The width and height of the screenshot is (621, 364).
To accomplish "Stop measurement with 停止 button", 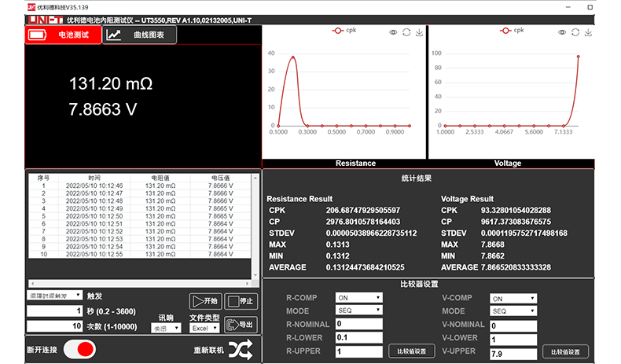I will (x=241, y=301).
